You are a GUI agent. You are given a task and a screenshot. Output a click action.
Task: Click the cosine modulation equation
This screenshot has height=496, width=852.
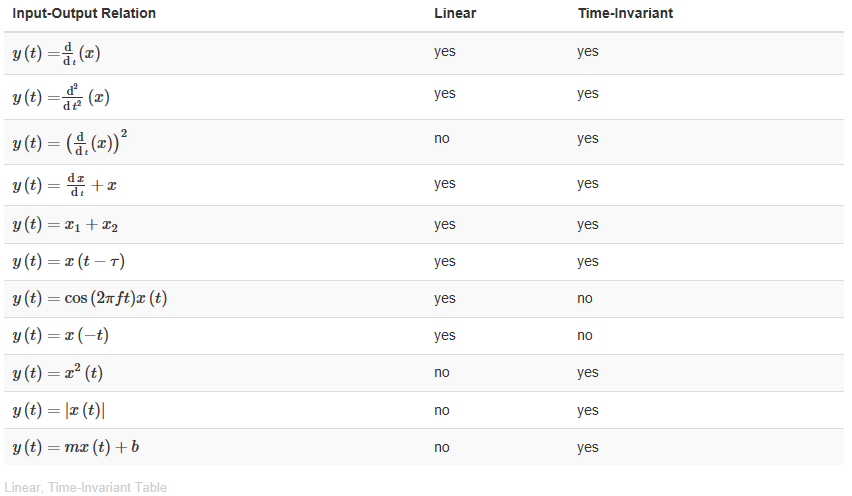[x=89, y=299]
